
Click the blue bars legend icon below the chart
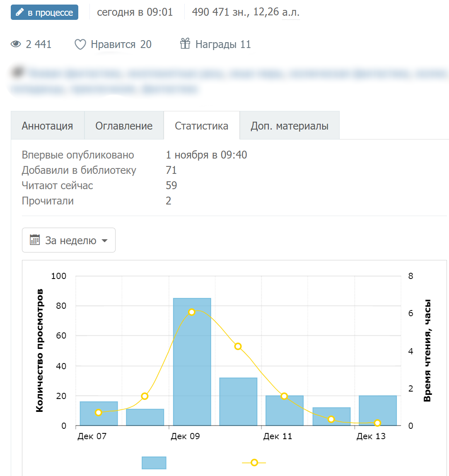154,462
